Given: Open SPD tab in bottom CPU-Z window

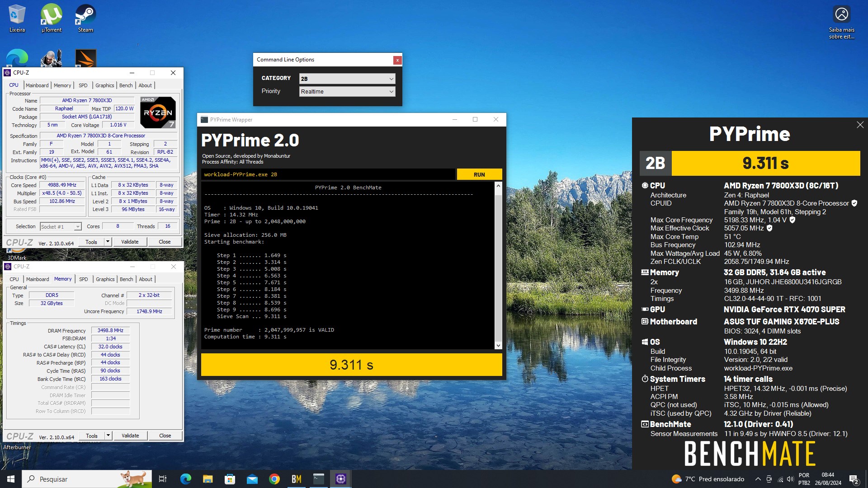Looking at the screenshot, I should click(84, 279).
